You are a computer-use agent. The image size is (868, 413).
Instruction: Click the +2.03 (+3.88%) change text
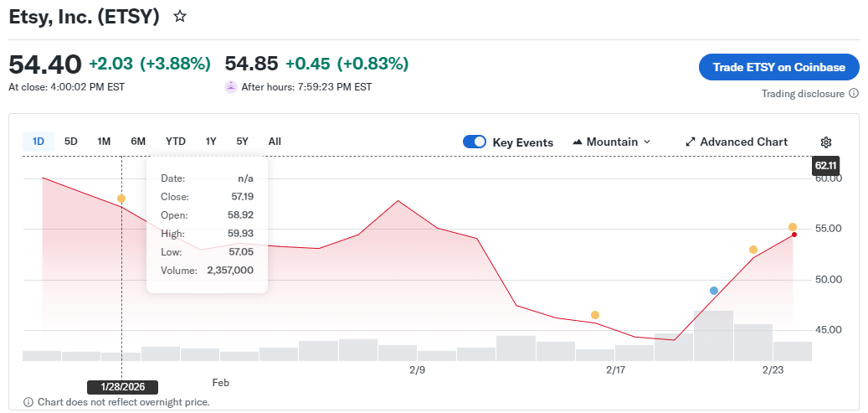pyautogui.click(x=150, y=65)
